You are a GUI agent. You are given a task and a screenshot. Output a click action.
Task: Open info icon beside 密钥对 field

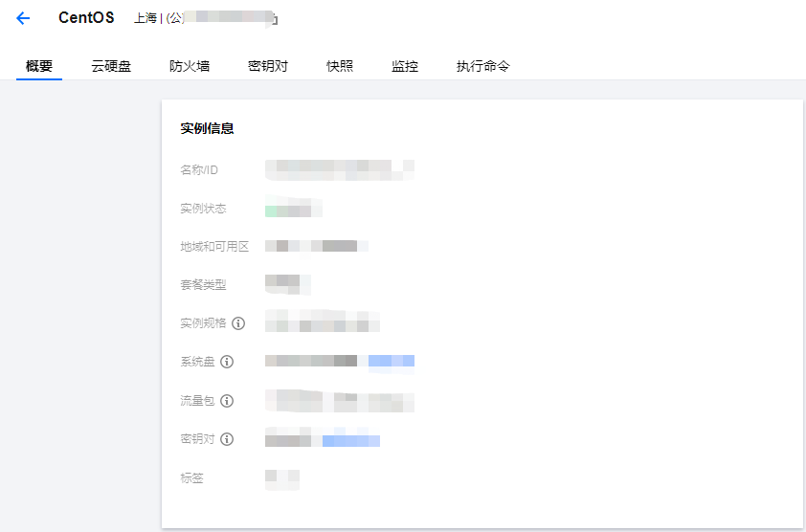[x=227, y=439]
